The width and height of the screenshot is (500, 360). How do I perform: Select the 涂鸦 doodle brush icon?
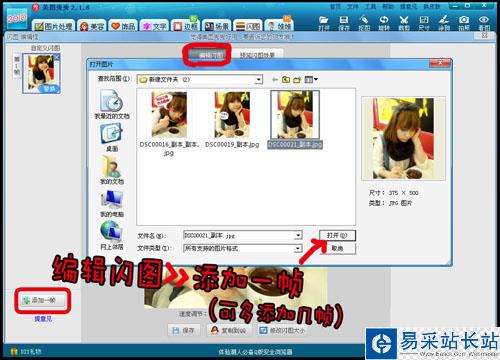444,23
